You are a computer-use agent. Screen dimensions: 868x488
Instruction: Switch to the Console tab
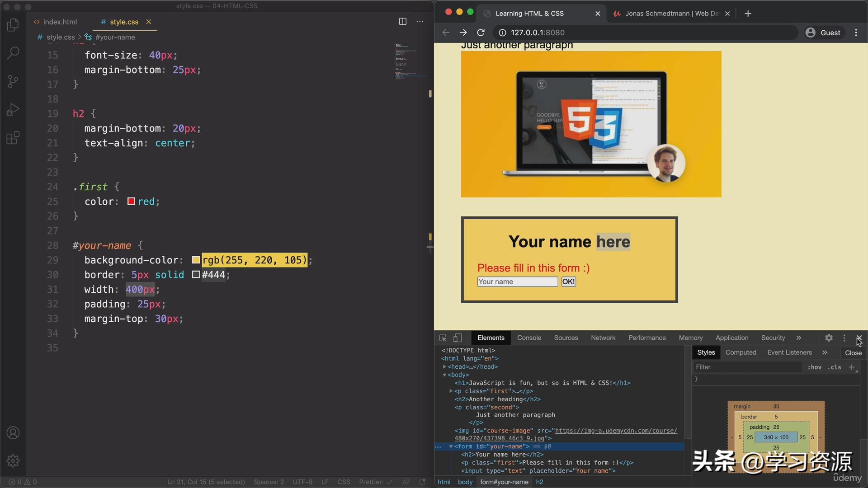[x=529, y=338]
